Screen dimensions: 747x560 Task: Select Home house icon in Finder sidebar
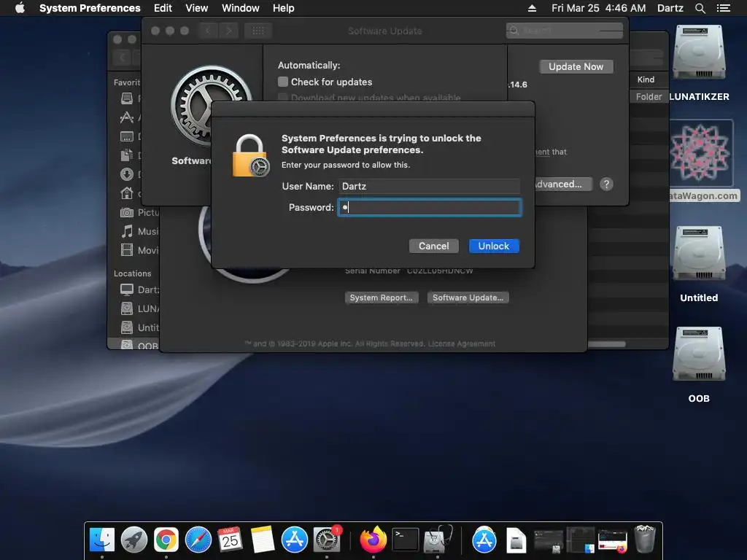127,193
